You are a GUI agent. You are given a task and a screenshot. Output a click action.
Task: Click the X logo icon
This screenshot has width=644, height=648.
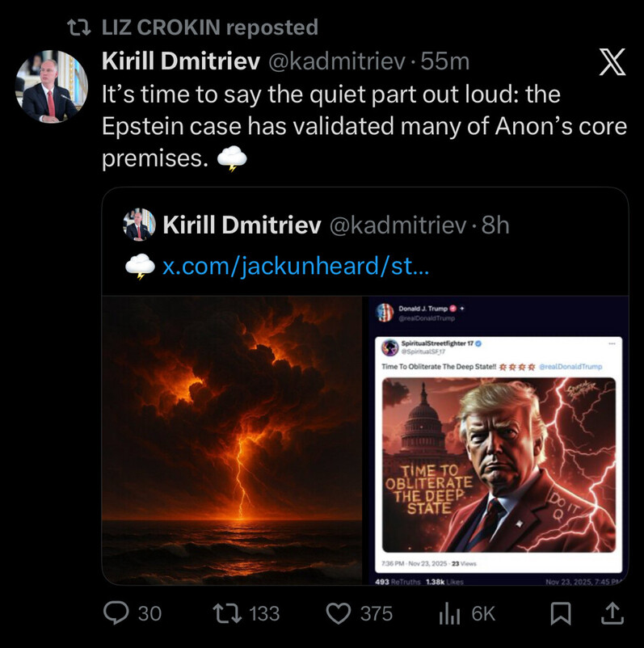coord(610,62)
